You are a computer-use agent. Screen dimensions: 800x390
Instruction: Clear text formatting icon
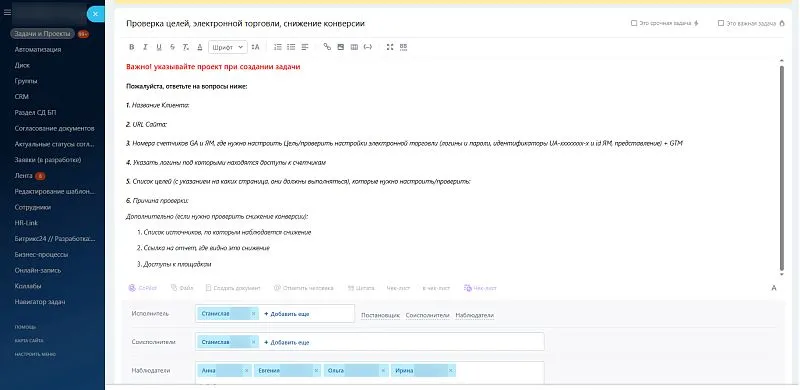(x=186, y=47)
